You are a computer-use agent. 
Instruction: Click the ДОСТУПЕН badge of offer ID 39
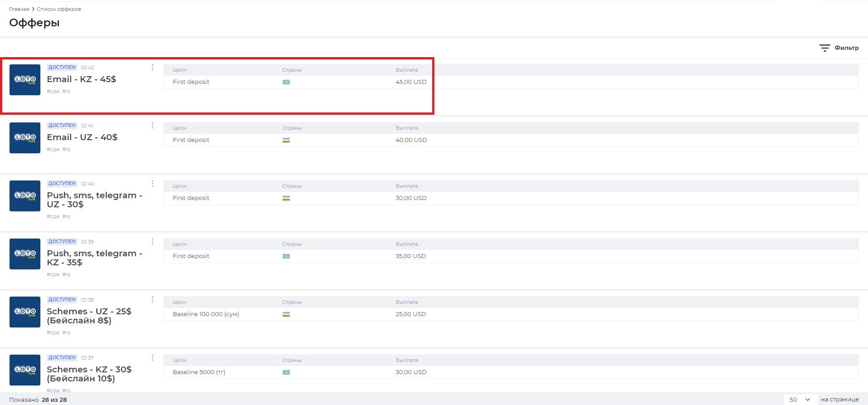[62, 241]
